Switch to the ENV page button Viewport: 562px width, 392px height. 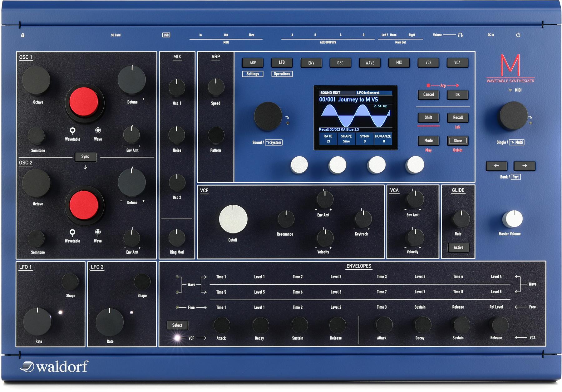[311, 63]
